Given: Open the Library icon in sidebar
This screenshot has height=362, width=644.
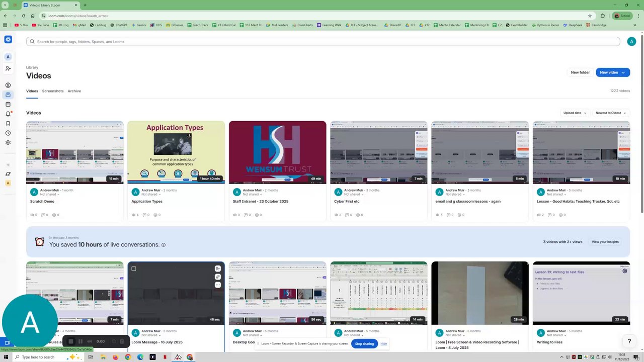Looking at the screenshot, I should tap(8, 95).
